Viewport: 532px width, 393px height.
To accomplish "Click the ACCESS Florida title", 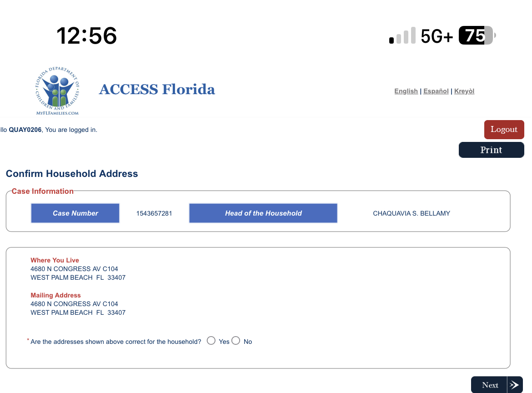I will coord(157,89).
